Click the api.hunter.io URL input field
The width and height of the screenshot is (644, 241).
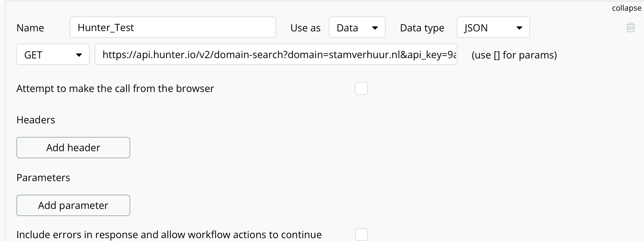pos(276,55)
